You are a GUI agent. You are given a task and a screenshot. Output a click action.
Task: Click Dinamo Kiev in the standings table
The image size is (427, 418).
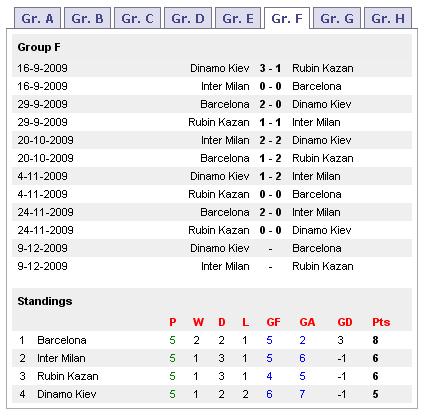tap(67, 394)
